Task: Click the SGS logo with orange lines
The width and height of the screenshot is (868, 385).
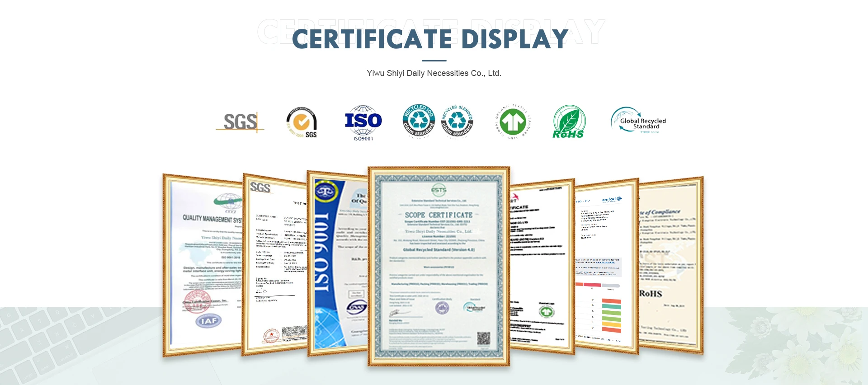Action: 240,122
